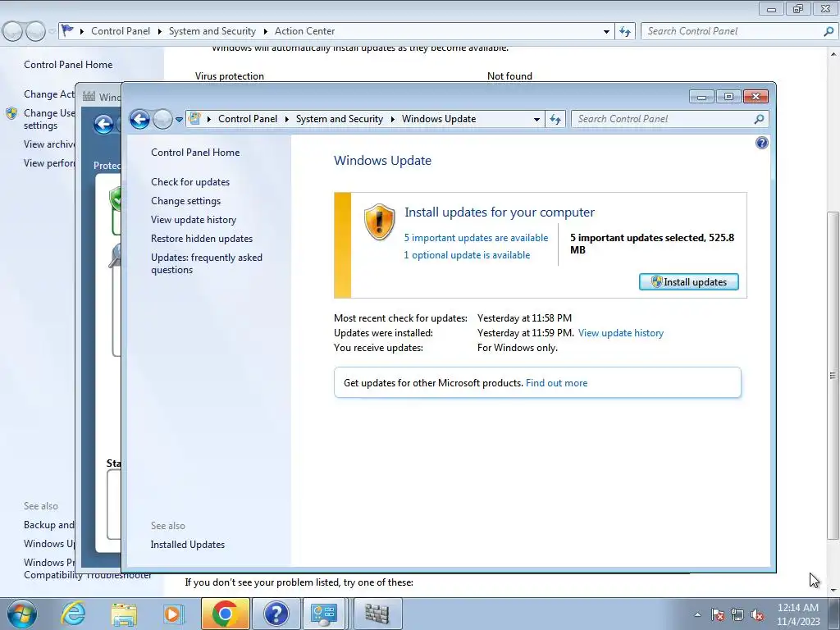The height and width of the screenshot is (630, 840).
Task: Open Help with the blue question mark icon
Action: point(762,143)
